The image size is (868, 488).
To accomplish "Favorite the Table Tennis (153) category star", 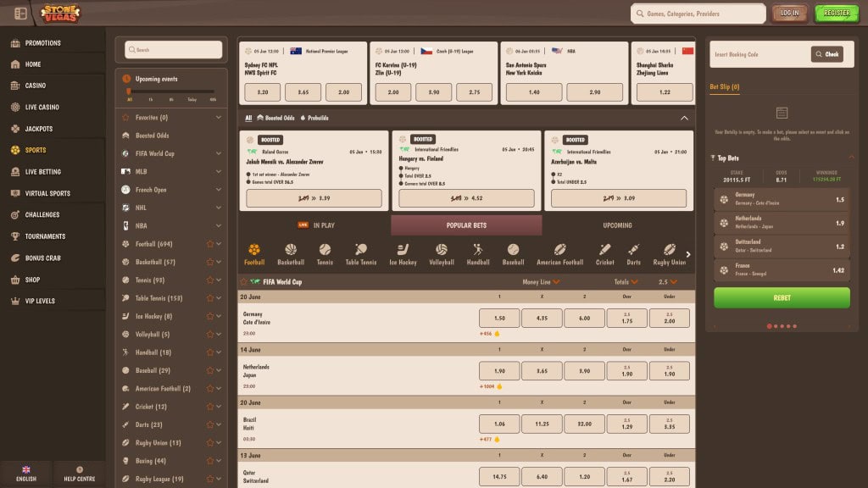I will tap(210, 298).
